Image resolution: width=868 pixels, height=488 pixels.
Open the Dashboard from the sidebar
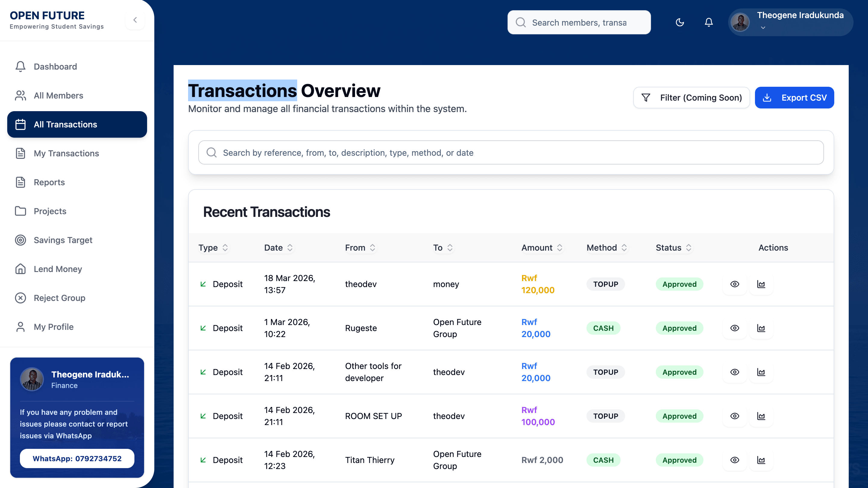click(55, 66)
